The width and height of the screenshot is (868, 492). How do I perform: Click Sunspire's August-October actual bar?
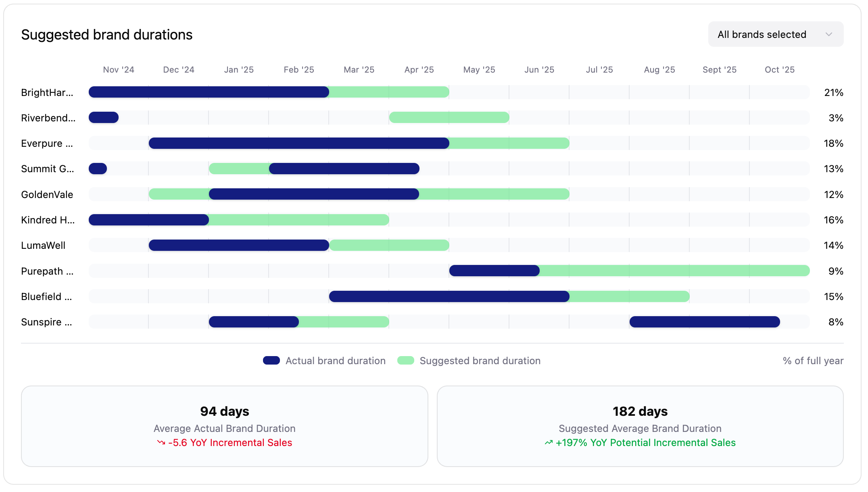(704, 322)
